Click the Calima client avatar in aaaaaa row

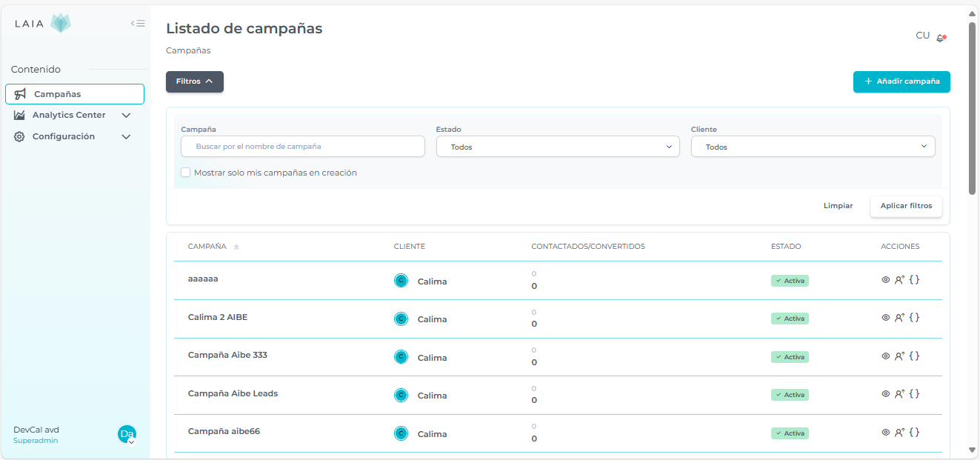point(401,281)
